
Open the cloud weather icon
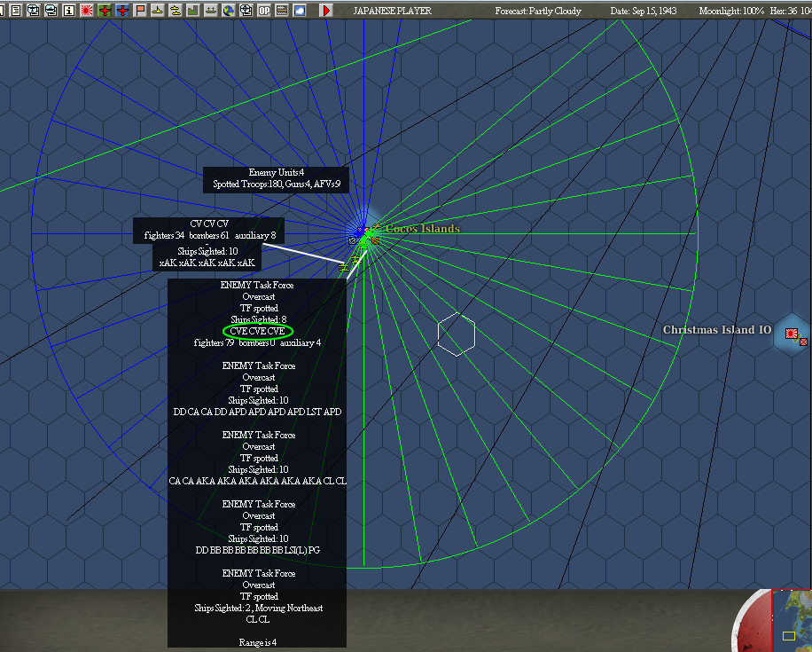click(x=300, y=10)
